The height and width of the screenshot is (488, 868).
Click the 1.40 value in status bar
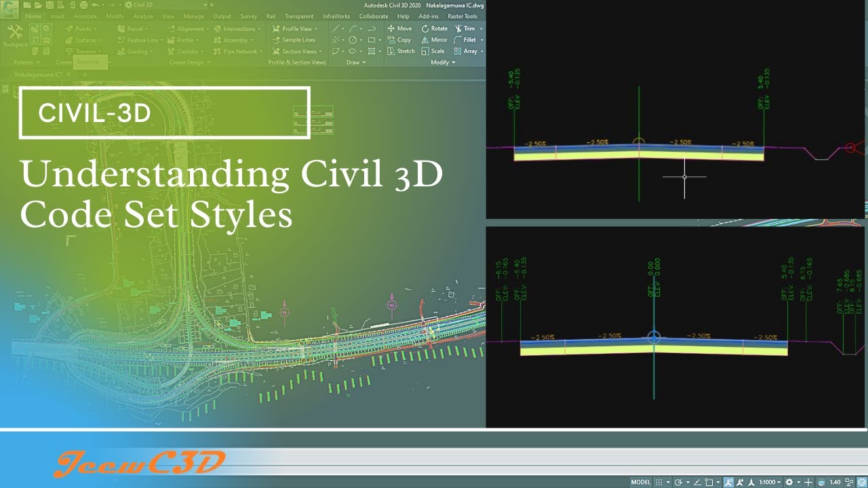pos(835,482)
